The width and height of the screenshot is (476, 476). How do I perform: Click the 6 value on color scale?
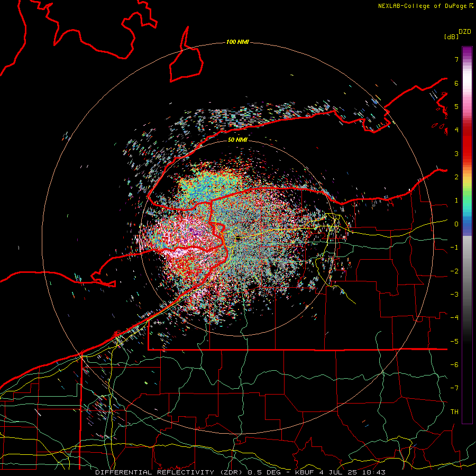[456, 83]
